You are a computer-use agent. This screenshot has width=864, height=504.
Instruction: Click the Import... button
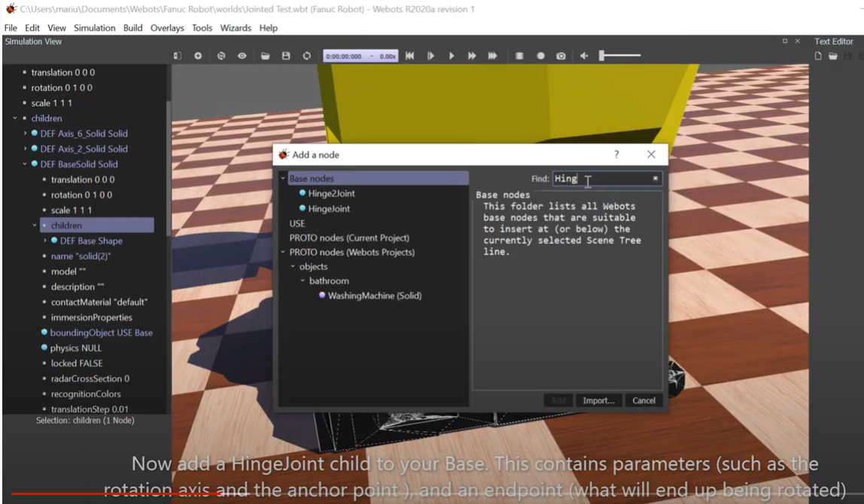pos(598,400)
